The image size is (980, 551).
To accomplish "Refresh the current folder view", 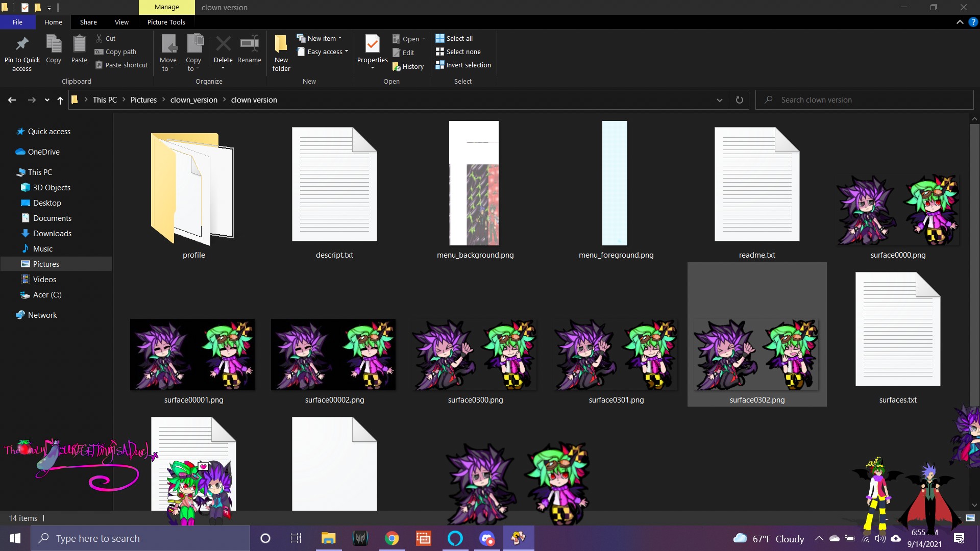I will coord(739,100).
